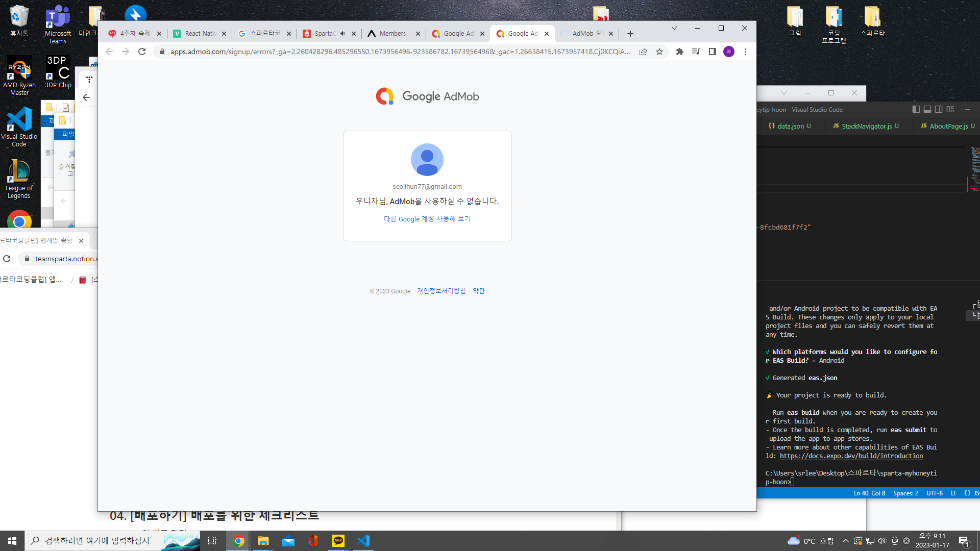The width and height of the screenshot is (980, 551).
Task: Open AboutPage.js tab in VS Code
Action: [x=948, y=126]
